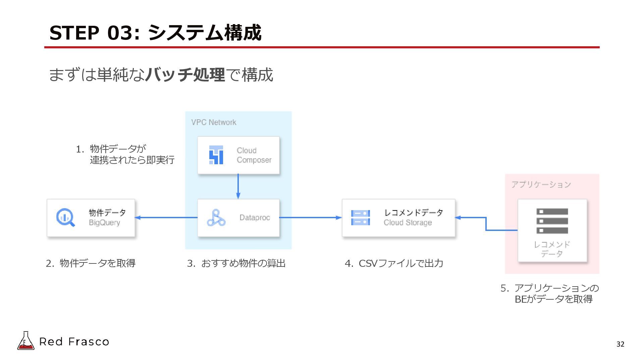Viewport: 644px width, 362px height.
Task: Click the Cloud Composer icon
Action: click(216, 155)
